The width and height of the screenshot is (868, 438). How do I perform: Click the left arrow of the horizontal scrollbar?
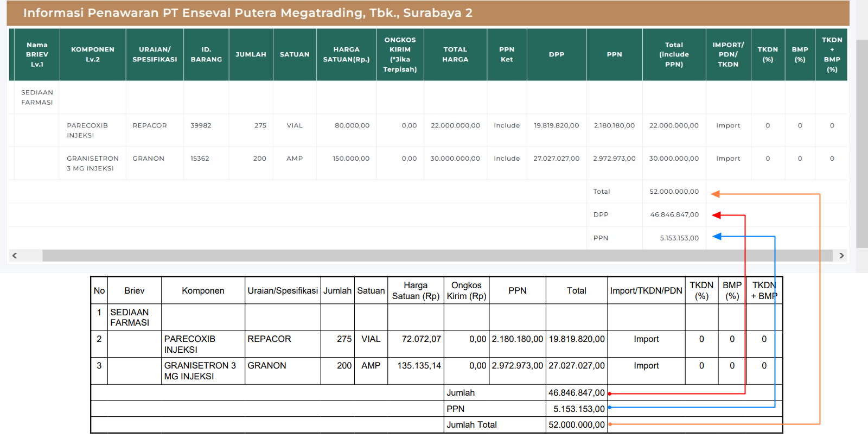15,256
